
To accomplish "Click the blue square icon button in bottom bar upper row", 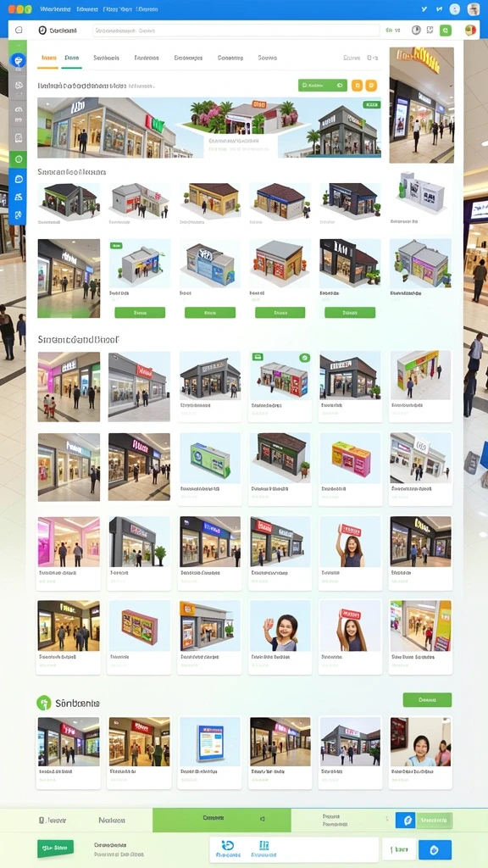I will [406, 821].
